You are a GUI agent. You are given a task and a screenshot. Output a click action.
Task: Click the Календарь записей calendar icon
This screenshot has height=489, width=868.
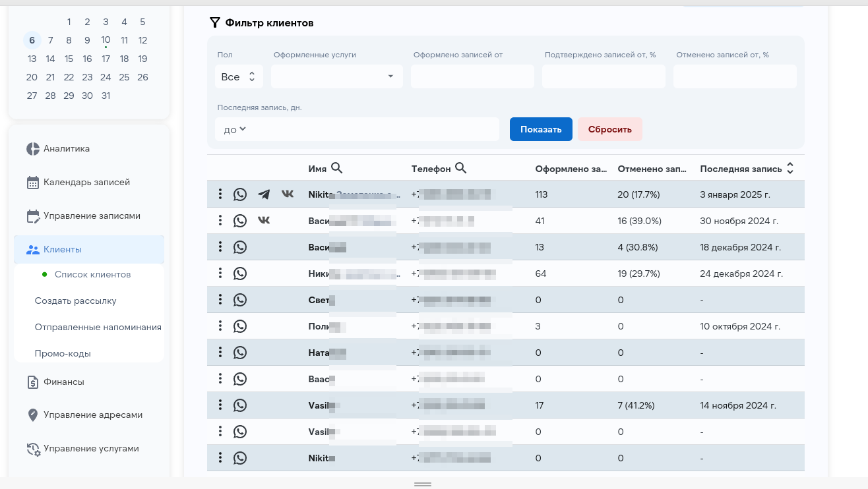coord(32,182)
